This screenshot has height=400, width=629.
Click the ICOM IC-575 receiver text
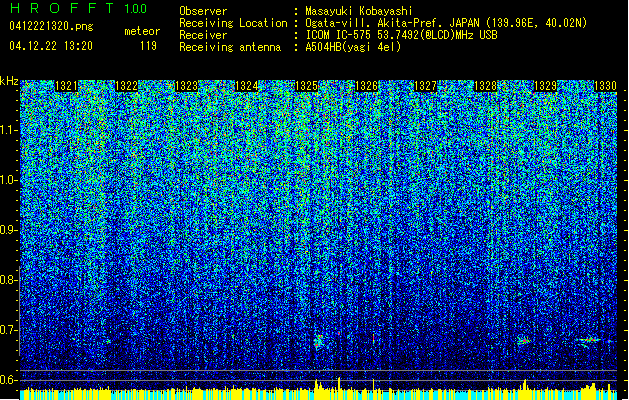(x=401, y=35)
